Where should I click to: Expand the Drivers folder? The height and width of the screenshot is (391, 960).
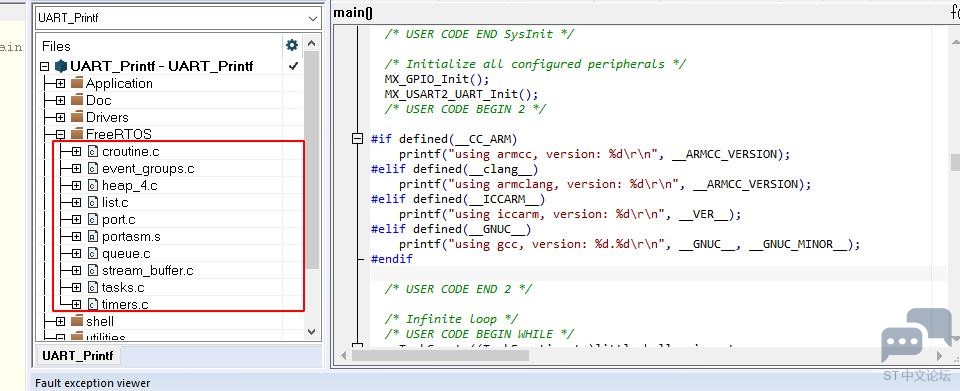tap(61, 117)
